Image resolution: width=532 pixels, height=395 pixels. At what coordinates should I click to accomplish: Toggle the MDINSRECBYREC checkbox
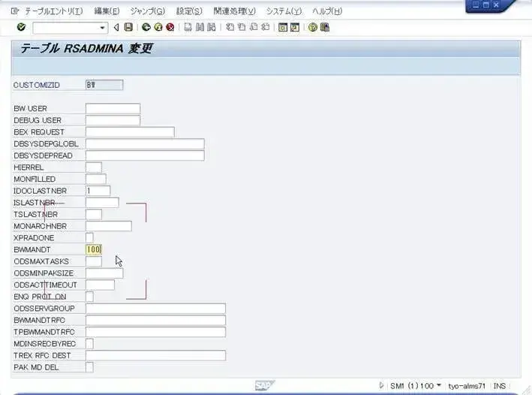89,343
